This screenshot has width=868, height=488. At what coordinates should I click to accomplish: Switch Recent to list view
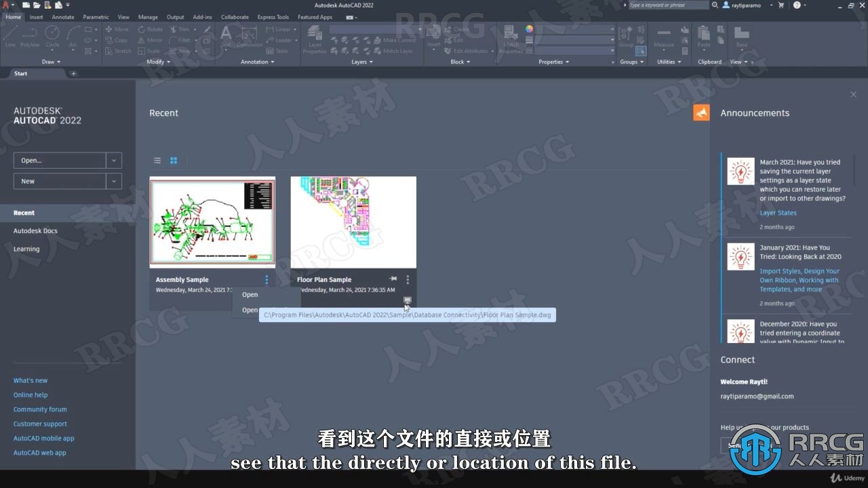click(157, 161)
